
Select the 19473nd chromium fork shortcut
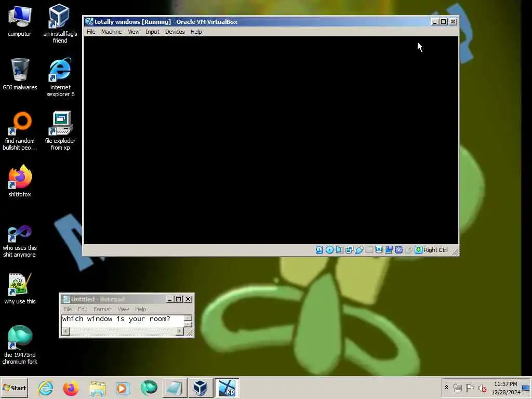(x=20, y=345)
